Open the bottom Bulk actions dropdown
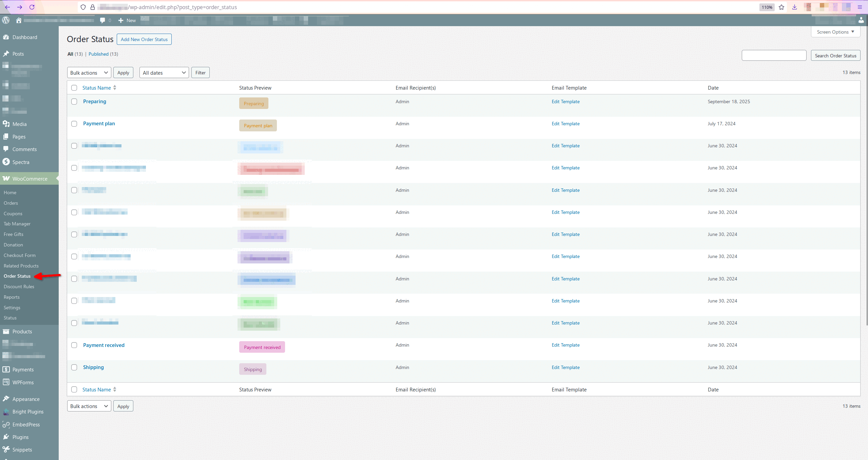 (89, 406)
